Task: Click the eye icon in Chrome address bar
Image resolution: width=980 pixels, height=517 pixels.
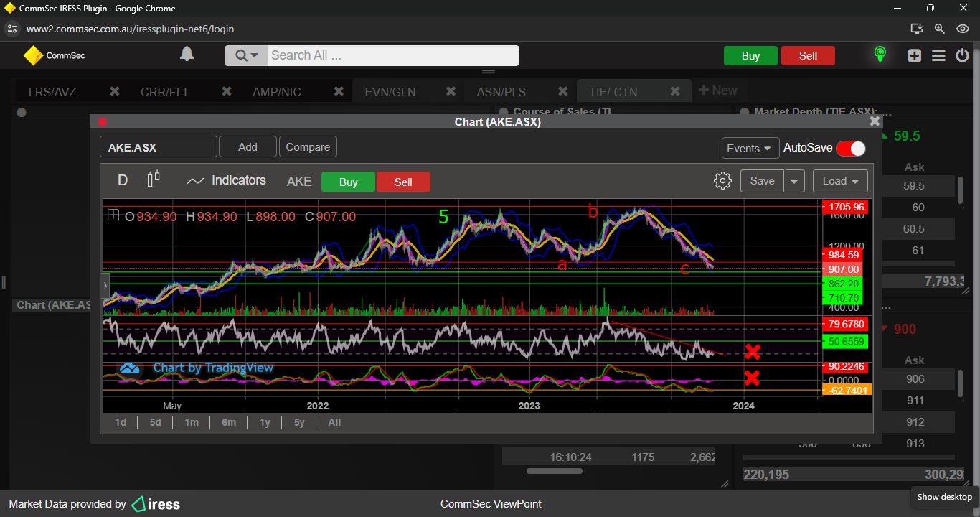Action: tap(963, 29)
